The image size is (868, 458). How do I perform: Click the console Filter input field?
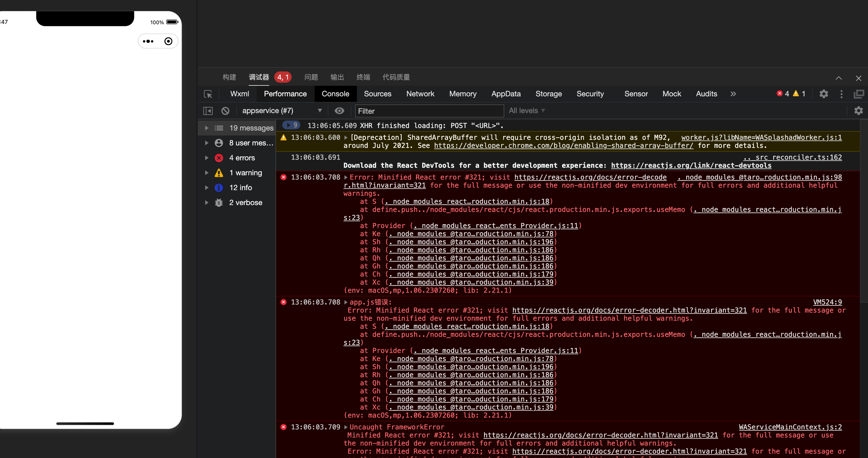click(429, 111)
